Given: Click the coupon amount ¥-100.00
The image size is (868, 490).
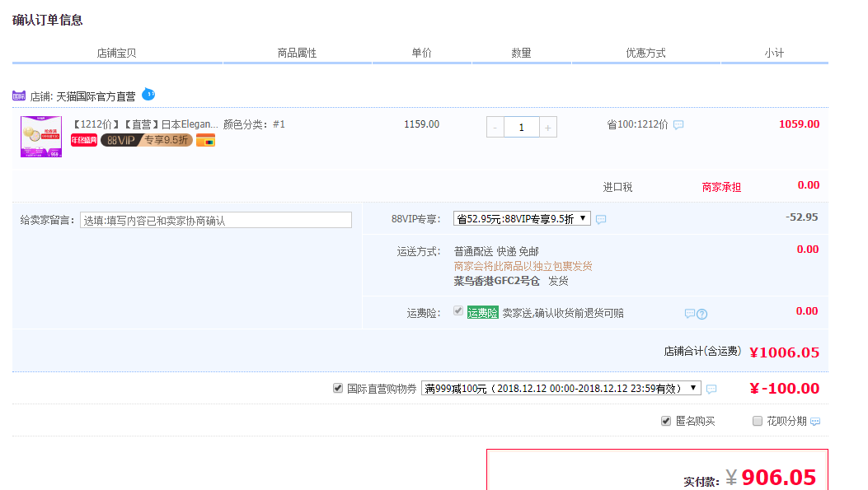Looking at the screenshot, I should point(785,388).
